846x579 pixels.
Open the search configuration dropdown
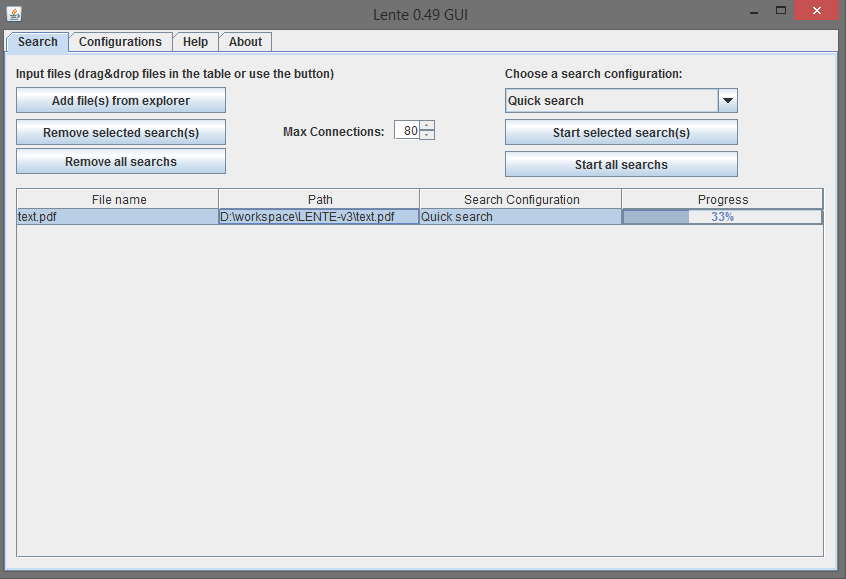point(728,100)
